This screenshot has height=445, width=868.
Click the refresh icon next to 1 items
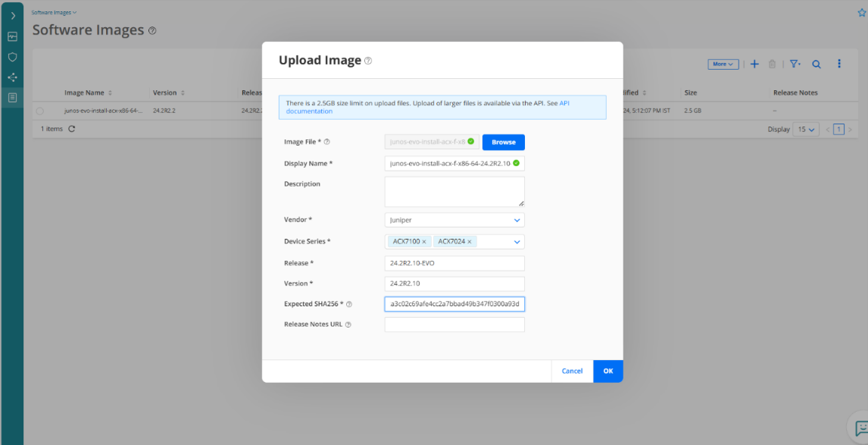(x=72, y=129)
